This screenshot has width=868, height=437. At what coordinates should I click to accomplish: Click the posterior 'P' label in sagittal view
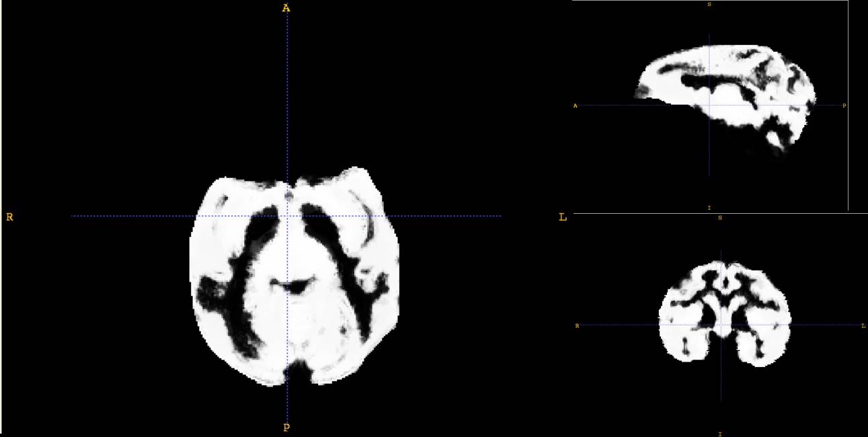coord(844,106)
